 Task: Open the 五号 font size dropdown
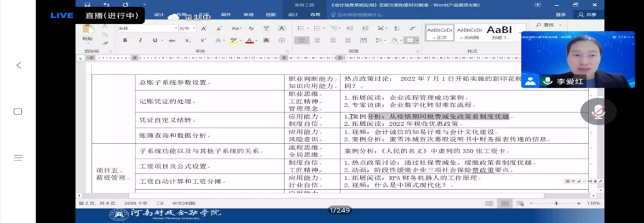[x=193, y=29]
